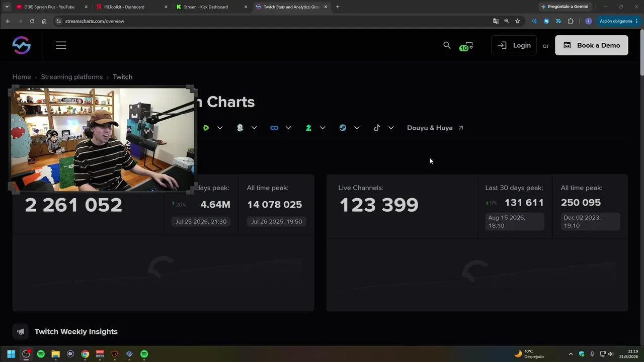The image size is (644, 362).
Task: Click the Google Translate icon in address bar
Action: click(x=496, y=21)
